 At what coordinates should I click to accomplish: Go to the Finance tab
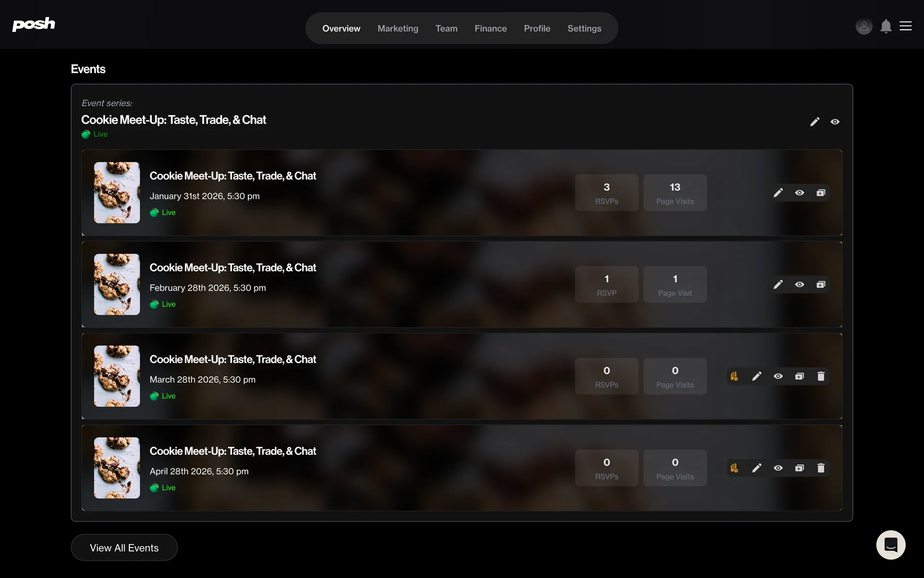coord(490,28)
